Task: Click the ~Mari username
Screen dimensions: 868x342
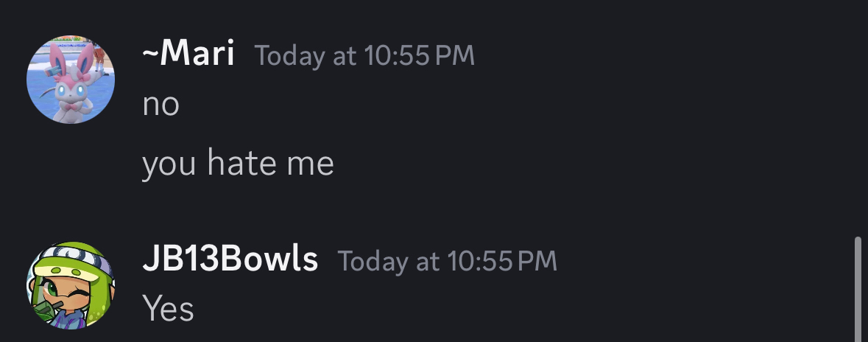Action: (188, 54)
